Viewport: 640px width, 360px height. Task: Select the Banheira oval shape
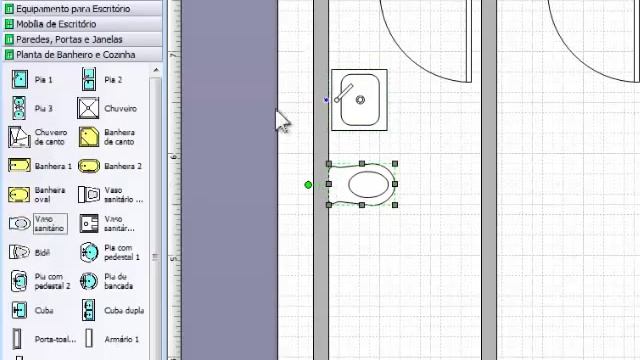[37, 195]
